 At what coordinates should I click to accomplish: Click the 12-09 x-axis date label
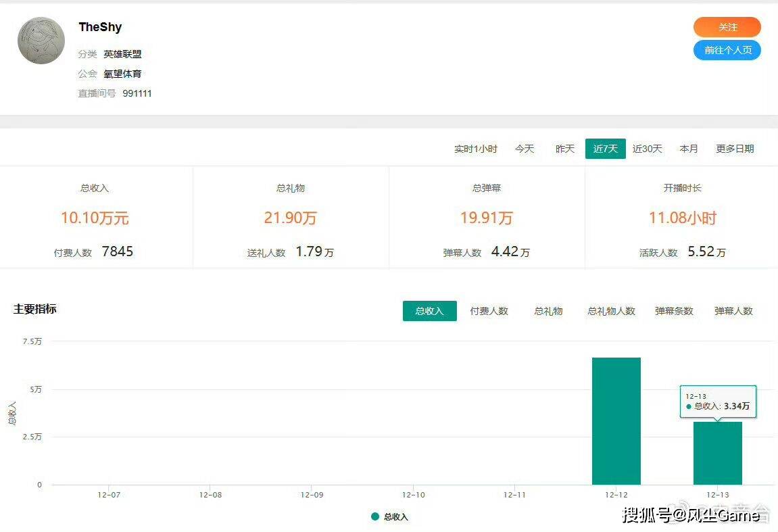312,495
